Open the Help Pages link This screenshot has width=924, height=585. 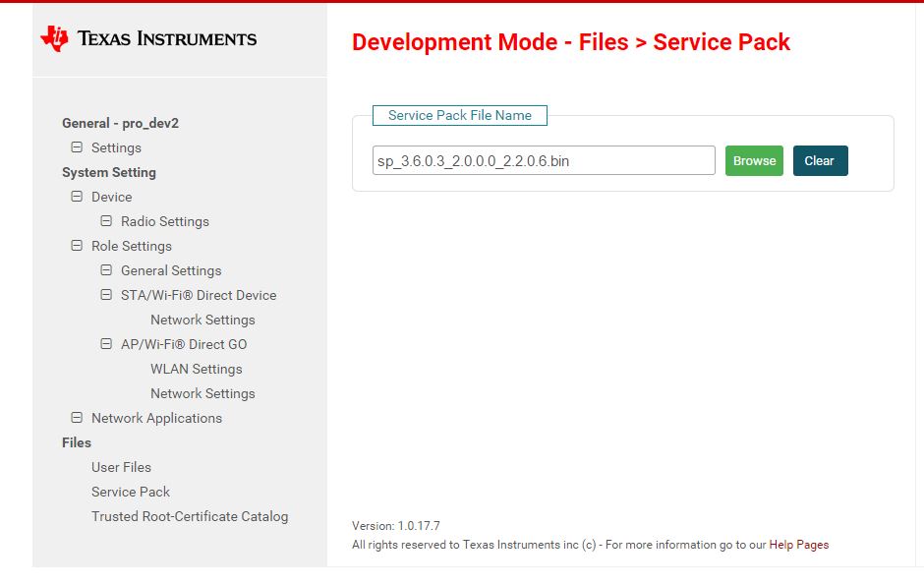click(x=798, y=545)
